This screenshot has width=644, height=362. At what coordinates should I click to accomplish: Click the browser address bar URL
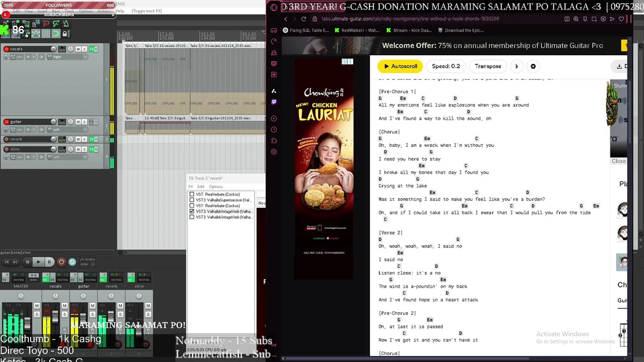(x=410, y=19)
